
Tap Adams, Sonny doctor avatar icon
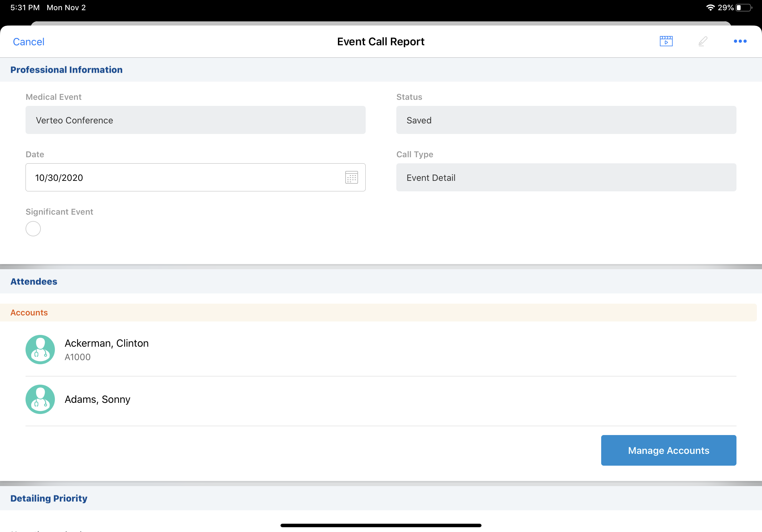point(40,399)
